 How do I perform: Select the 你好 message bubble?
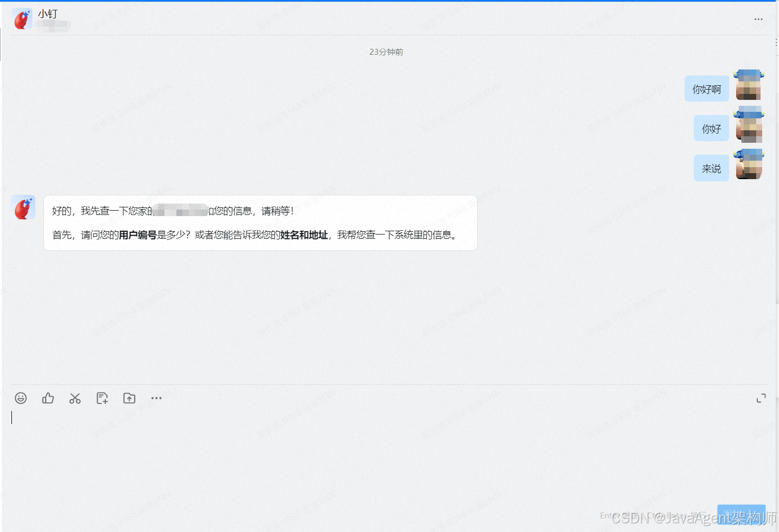[x=711, y=128]
